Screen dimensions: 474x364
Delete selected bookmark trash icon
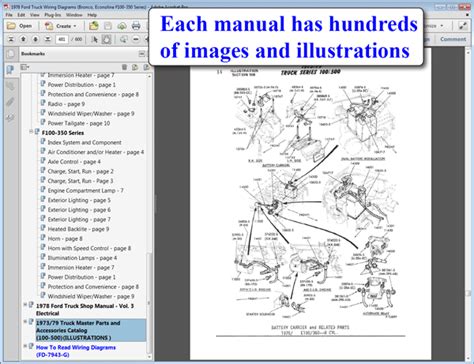[124, 67]
